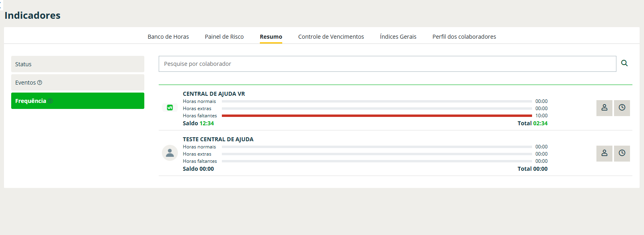Click the help icon beside Frequência
The image size is (644, 235).
tap(50, 101)
